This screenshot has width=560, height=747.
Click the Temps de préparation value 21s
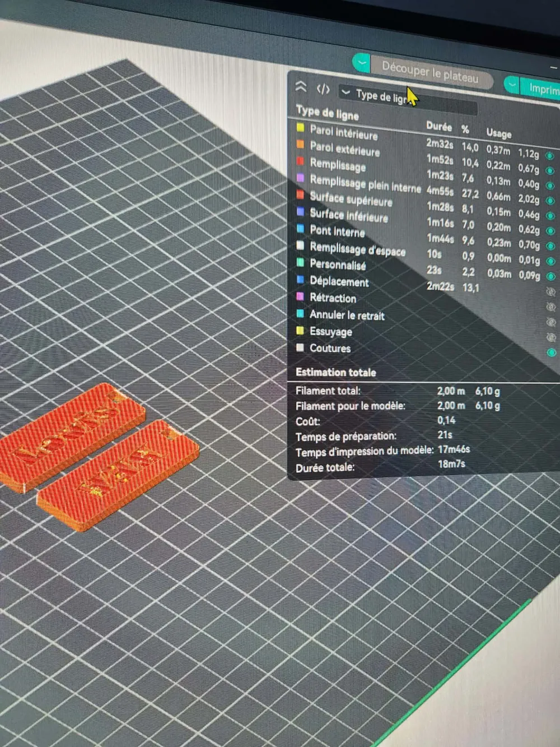click(445, 434)
